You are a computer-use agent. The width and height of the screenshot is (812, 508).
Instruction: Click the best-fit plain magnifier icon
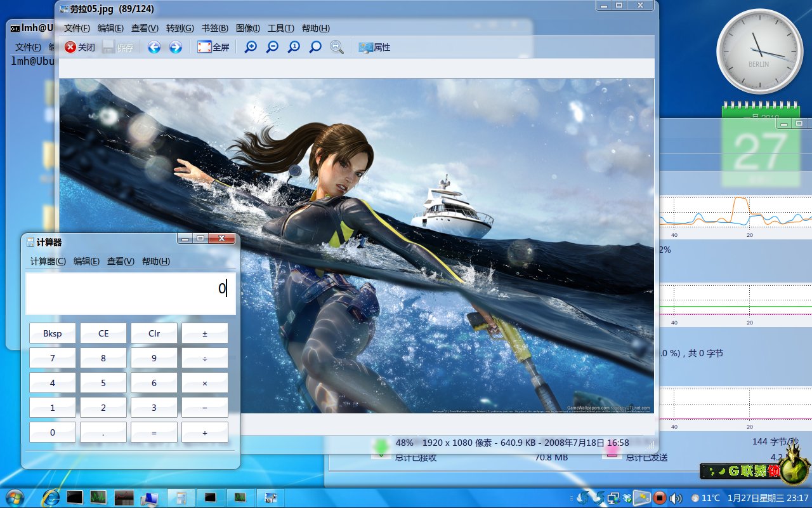click(x=315, y=47)
